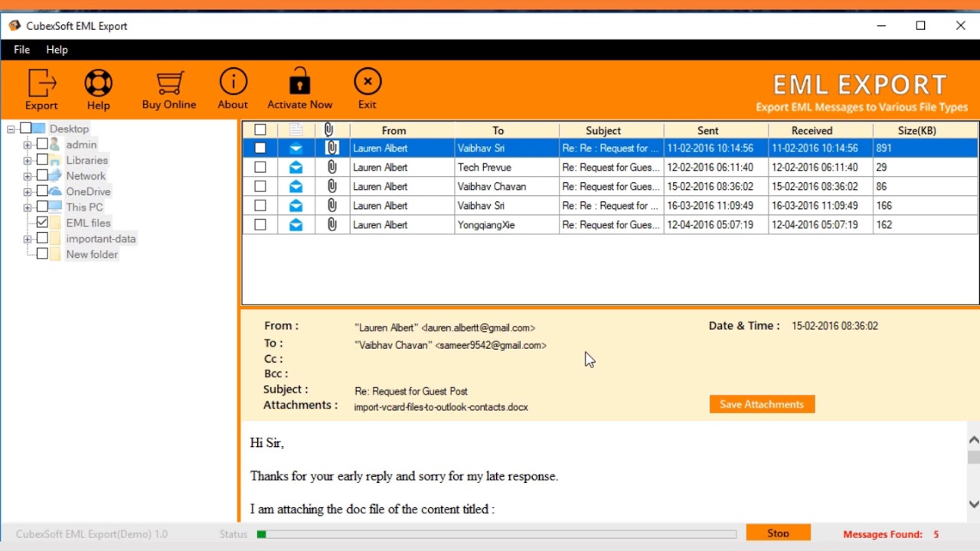The image size is (980, 551).
Task: Check the New folder checkbox
Action: 42,253
